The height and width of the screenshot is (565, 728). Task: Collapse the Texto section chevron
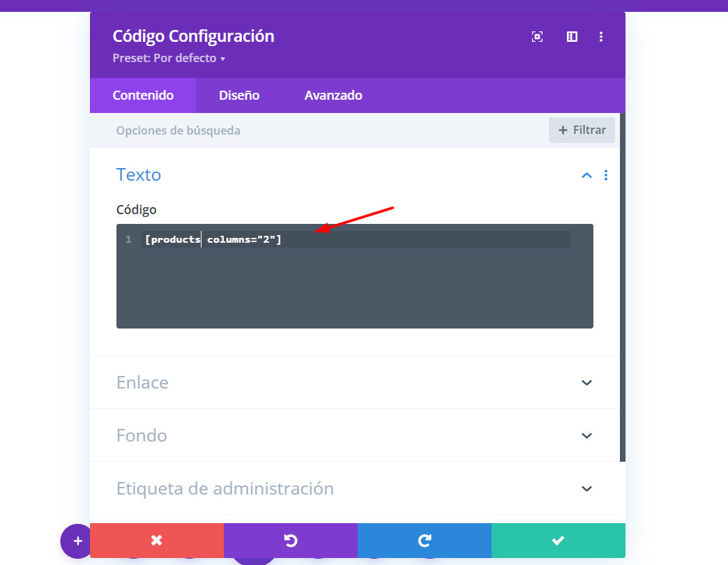(x=586, y=175)
